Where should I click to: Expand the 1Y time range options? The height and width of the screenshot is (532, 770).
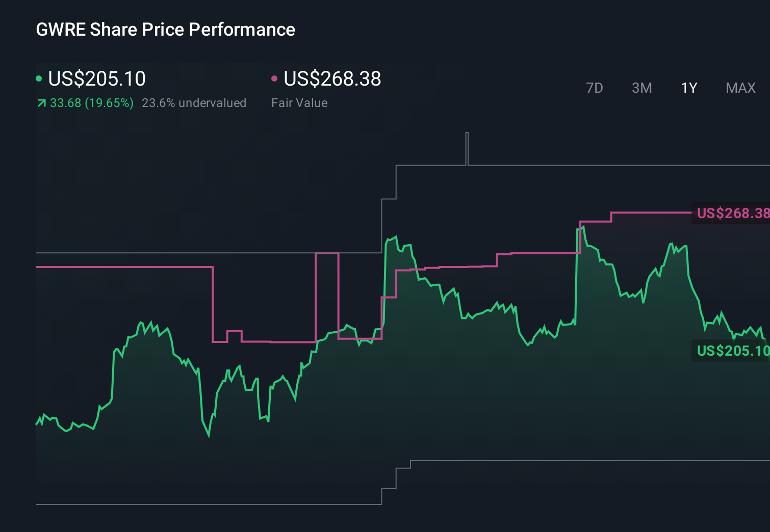[688, 88]
